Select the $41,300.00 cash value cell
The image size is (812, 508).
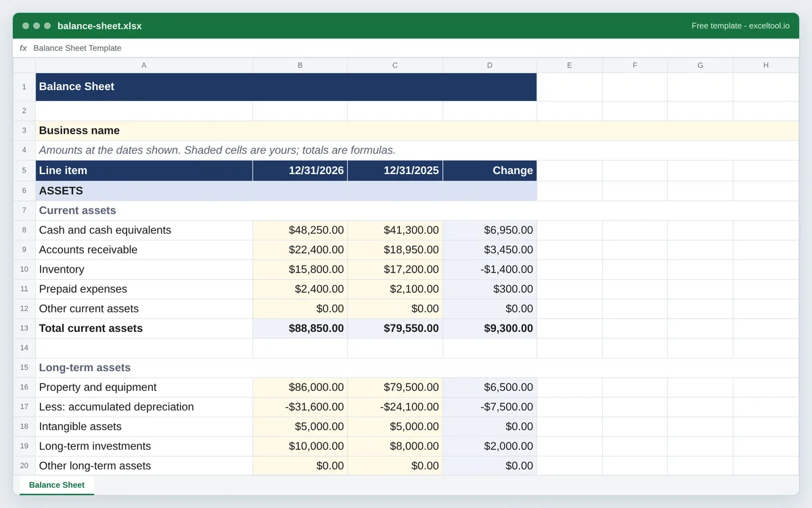[x=395, y=230]
